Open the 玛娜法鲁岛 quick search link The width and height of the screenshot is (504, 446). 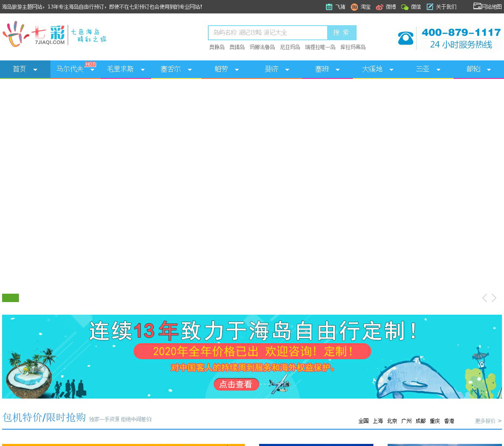click(262, 47)
